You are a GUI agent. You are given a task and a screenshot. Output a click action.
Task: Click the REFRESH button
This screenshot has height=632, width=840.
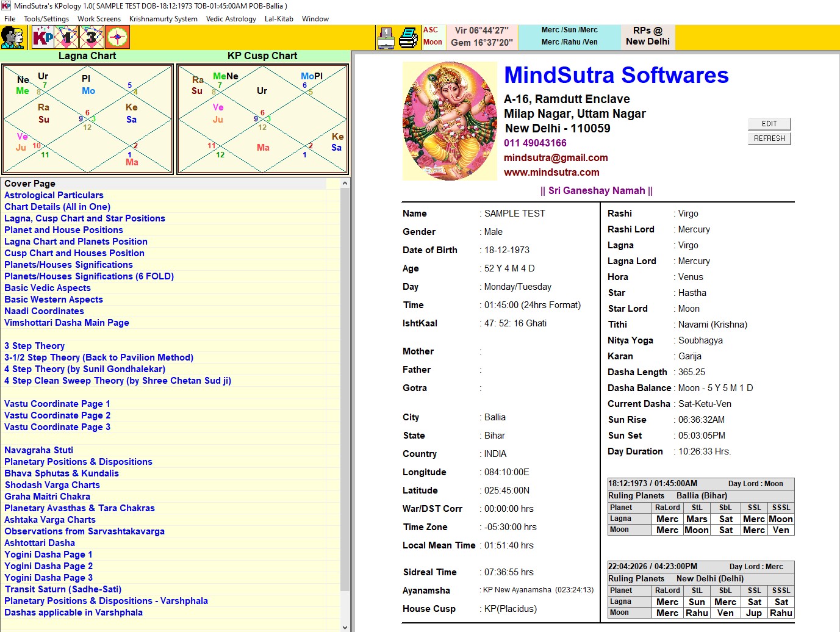(769, 138)
